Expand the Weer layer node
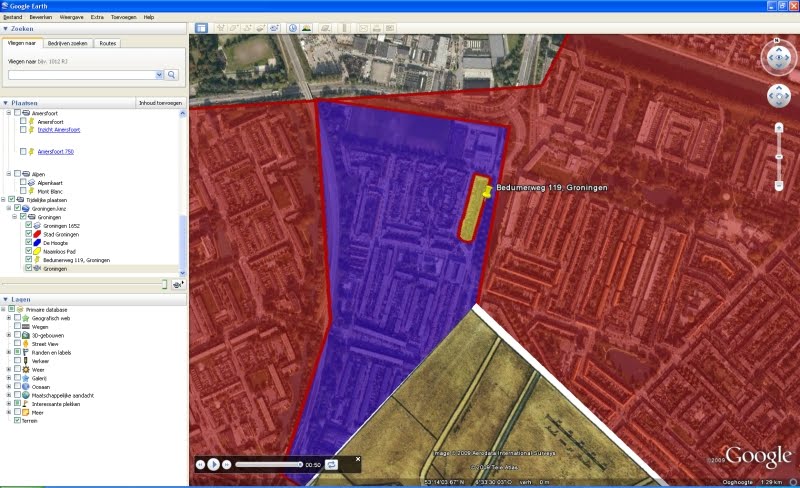 click(9, 369)
